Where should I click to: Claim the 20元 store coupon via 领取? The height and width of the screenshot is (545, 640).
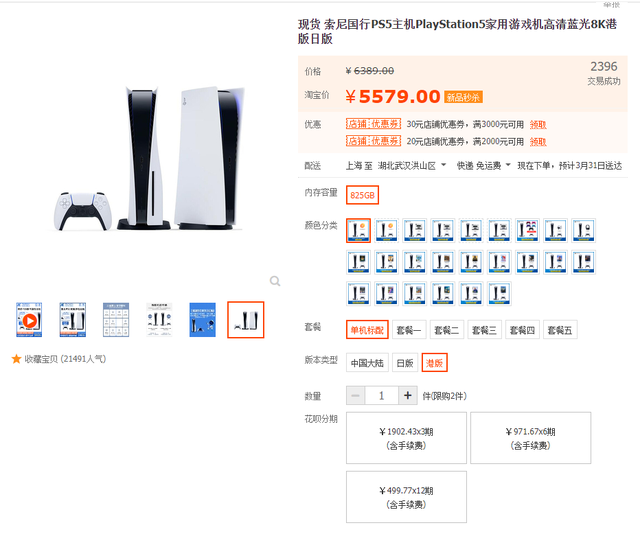[538, 142]
